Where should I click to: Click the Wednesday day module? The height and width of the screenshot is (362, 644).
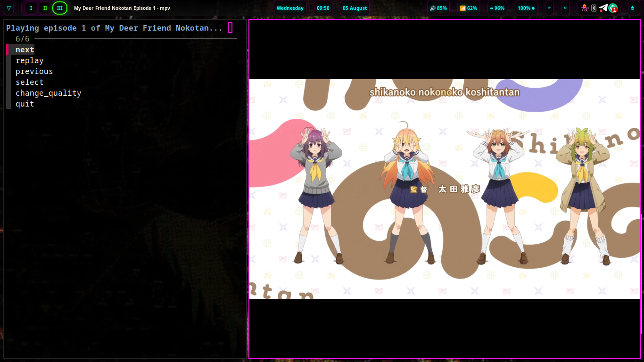tap(290, 8)
